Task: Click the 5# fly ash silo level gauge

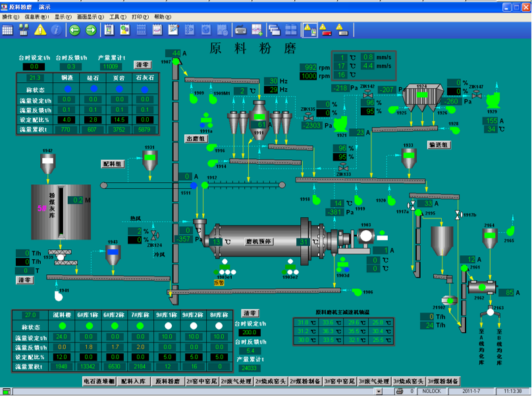Action: (61, 212)
